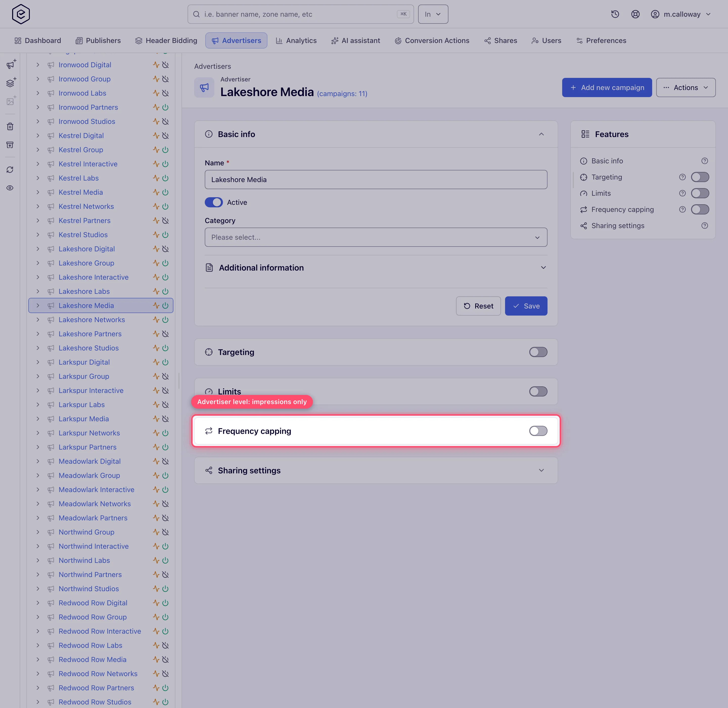728x708 pixels.
Task: Click Sharing settings help icon in Features
Action: (x=704, y=226)
